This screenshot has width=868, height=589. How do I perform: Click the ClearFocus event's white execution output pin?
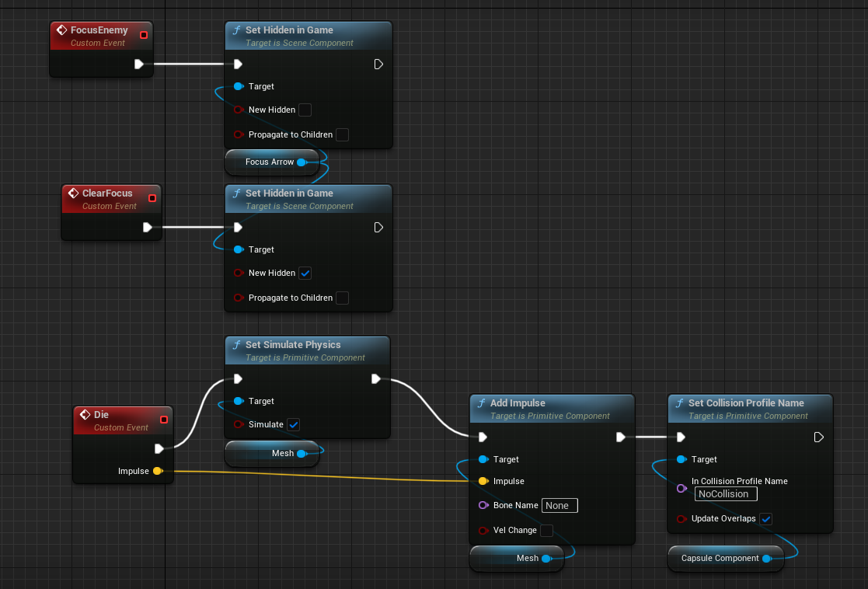[x=147, y=228]
